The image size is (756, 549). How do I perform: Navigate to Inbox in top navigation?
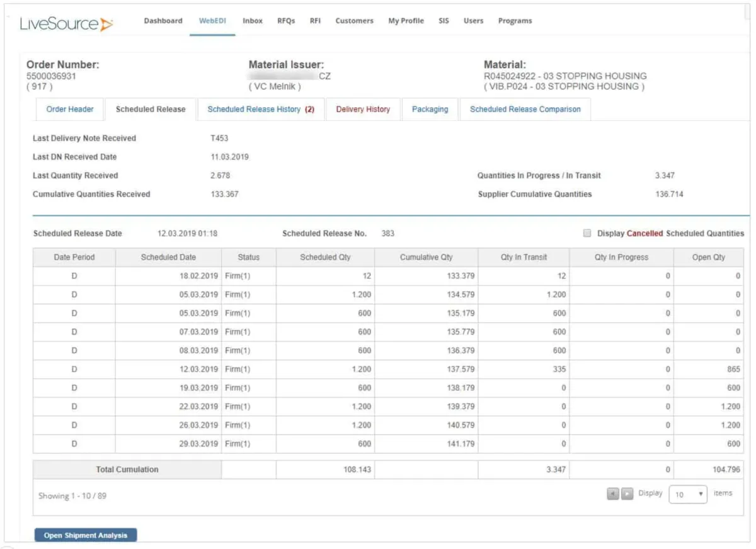click(x=253, y=21)
